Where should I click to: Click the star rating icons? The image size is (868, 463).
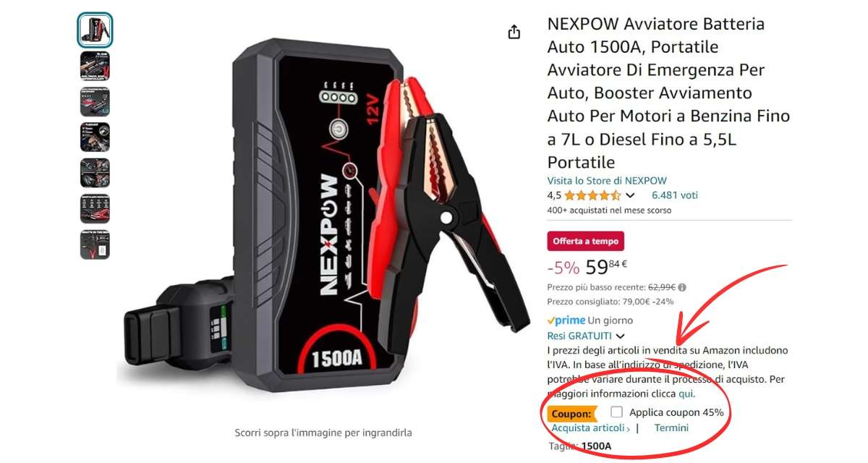point(592,195)
